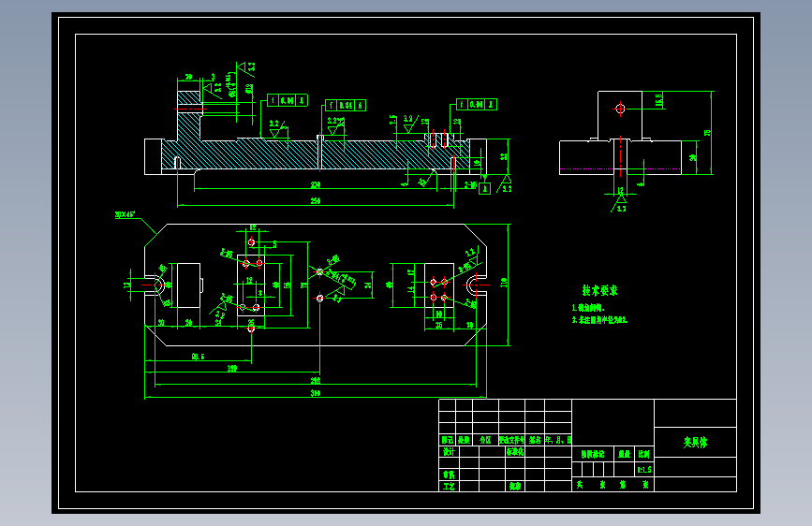This screenshot has width=812, height=526.
Task: Click the 250 dimension in the section view
Action: [316, 201]
